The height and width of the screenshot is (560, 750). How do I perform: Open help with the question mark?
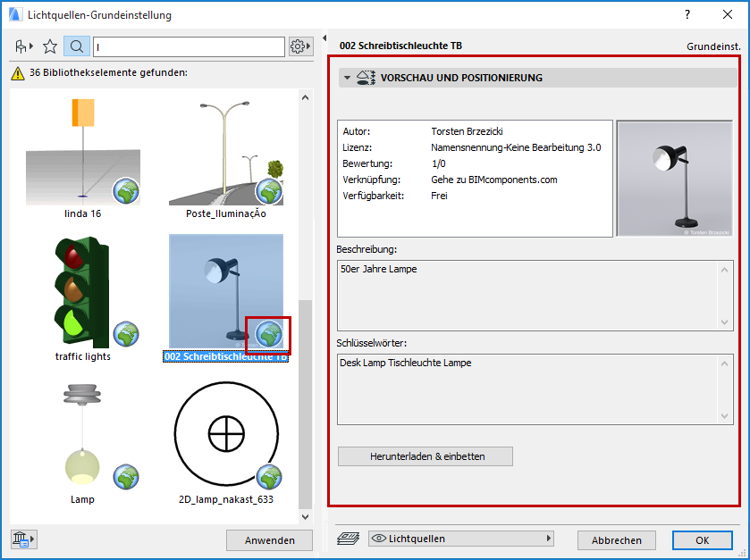(687, 15)
